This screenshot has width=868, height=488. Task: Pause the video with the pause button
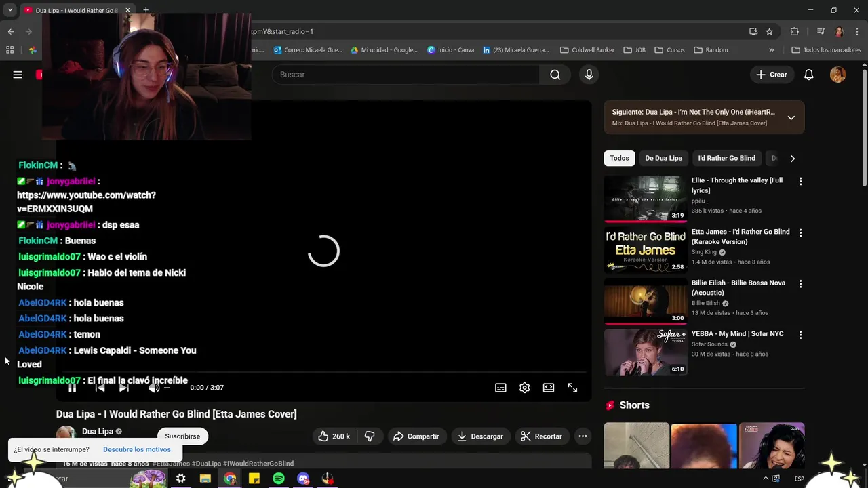point(72,388)
